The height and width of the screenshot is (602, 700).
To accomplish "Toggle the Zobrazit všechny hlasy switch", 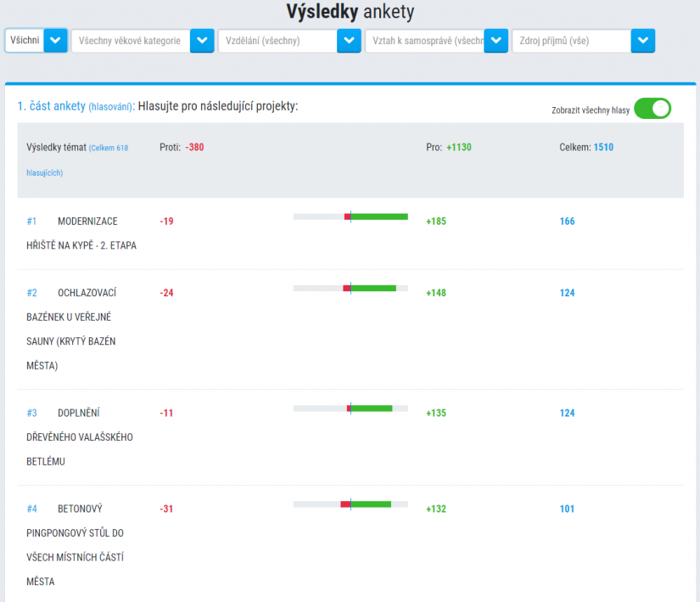I will 652,109.
